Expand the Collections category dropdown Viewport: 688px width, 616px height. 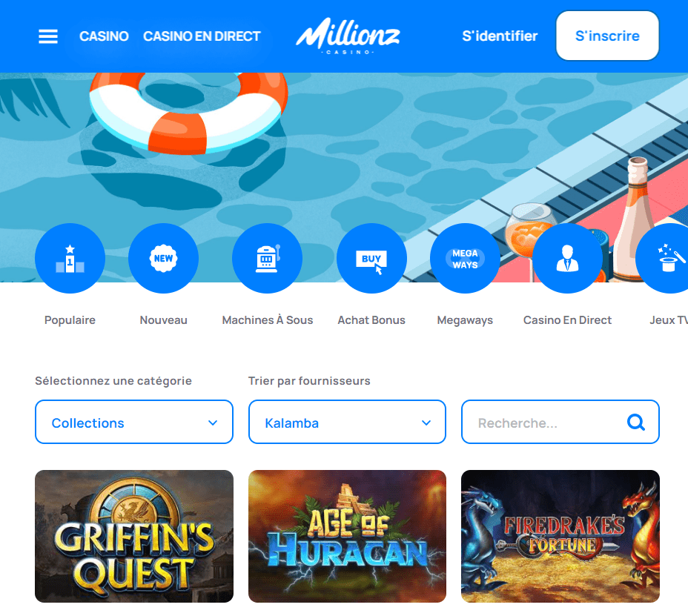[x=134, y=422]
